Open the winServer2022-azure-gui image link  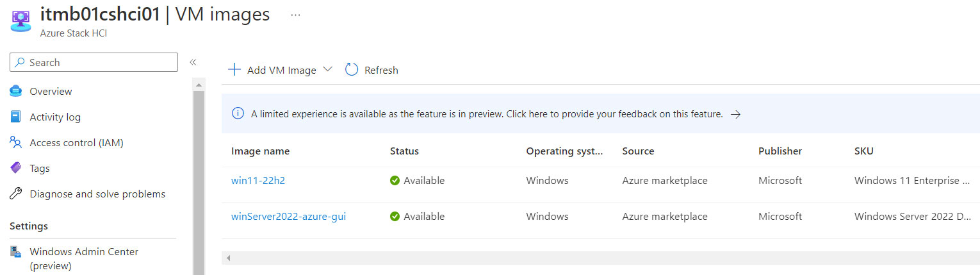click(288, 217)
